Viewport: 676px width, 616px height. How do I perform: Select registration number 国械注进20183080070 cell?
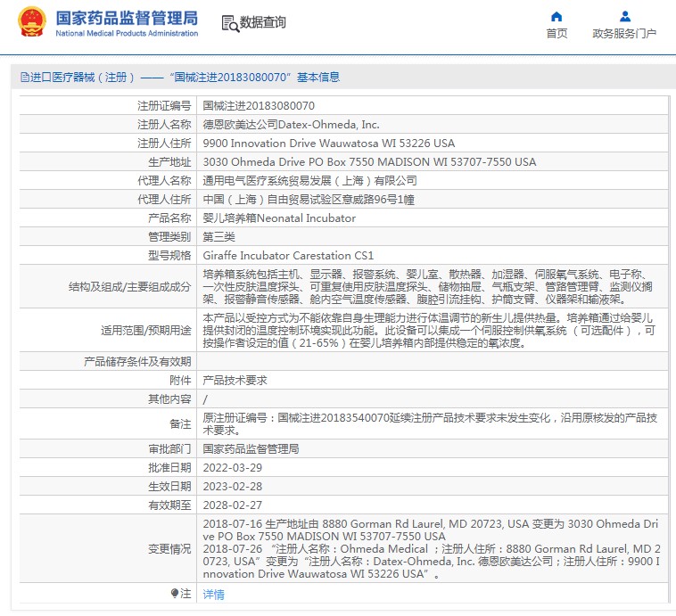[259, 105]
